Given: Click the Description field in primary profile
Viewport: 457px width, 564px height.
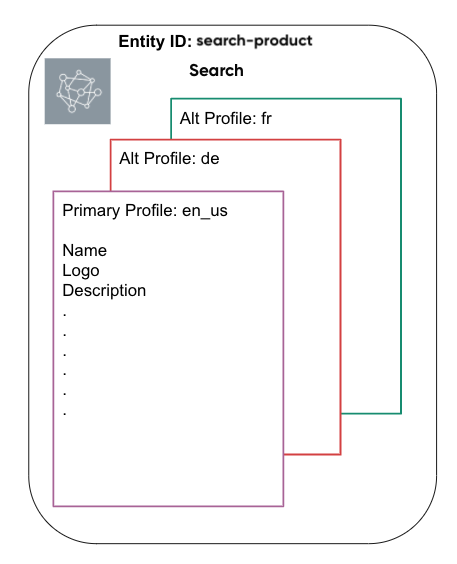Looking at the screenshot, I should point(104,291).
